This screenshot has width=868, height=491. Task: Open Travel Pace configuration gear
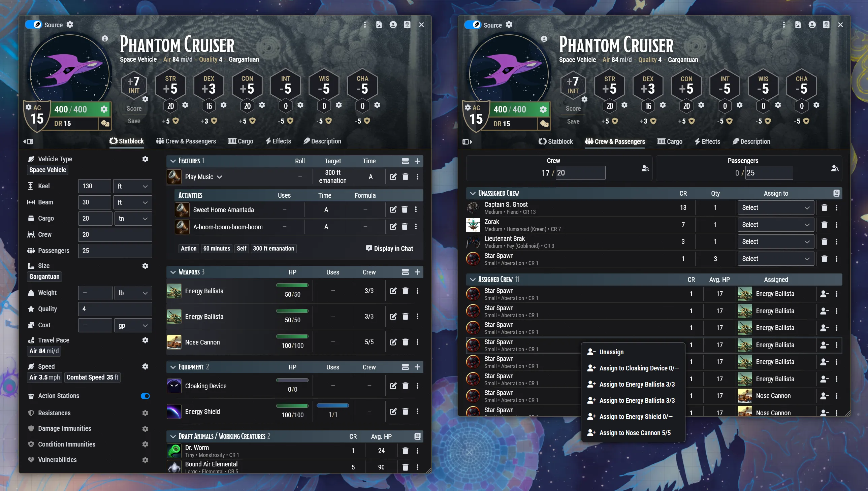pos(145,340)
